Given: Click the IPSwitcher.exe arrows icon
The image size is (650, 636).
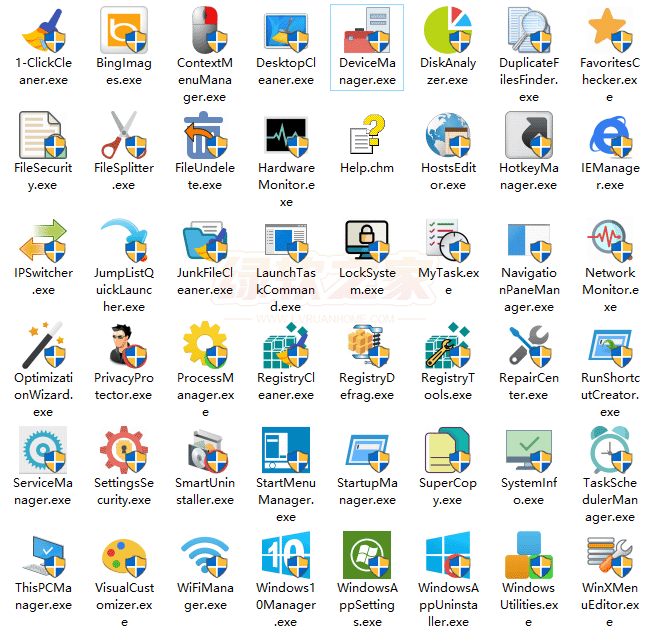Looking at the screenshot, I should (x=42, y=240).
